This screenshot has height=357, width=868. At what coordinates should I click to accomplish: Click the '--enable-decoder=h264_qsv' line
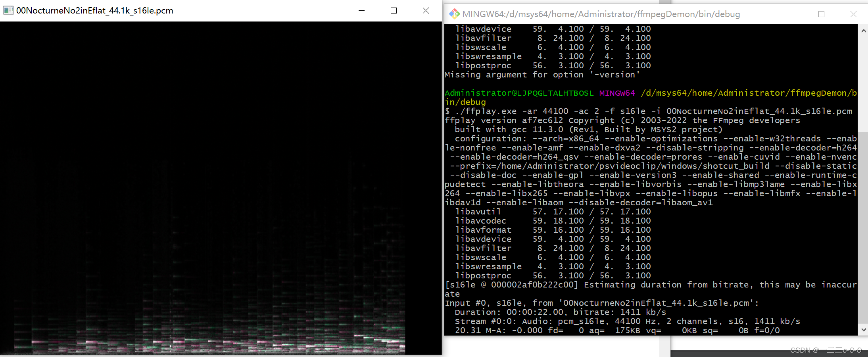point(653,157)
